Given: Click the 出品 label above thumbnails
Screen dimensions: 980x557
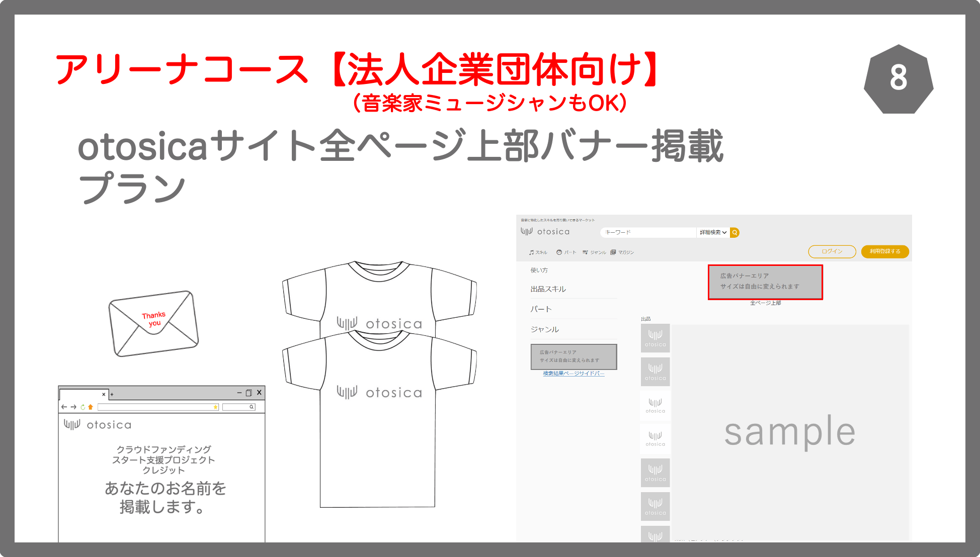Looking at the screenshot, I should pos(646,319).
